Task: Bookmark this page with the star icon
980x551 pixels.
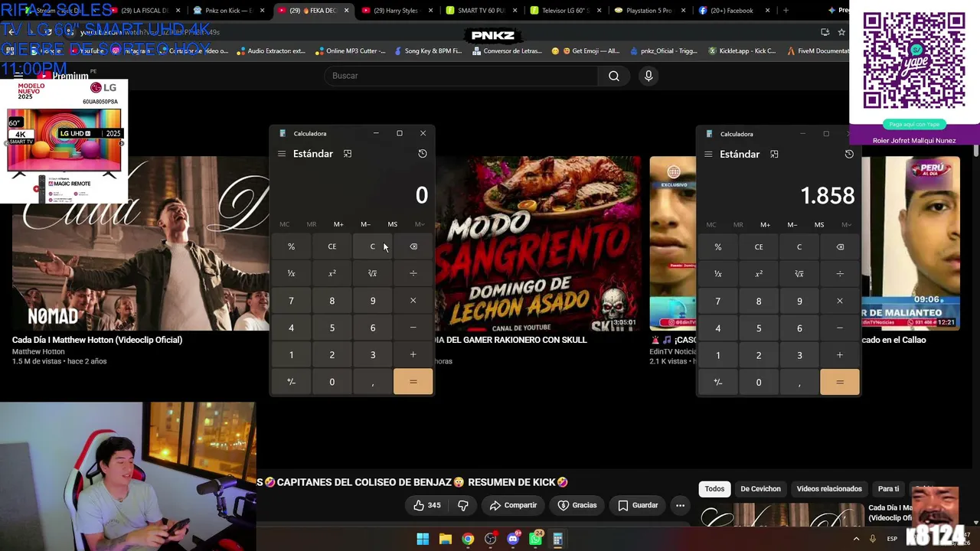Action: (x=841, y=32)
